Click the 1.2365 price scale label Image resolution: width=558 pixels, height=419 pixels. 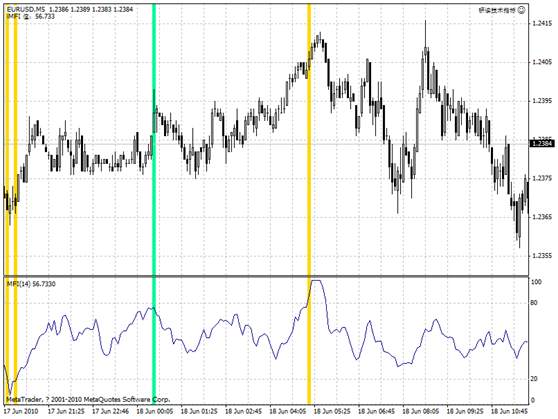[542, 217]
